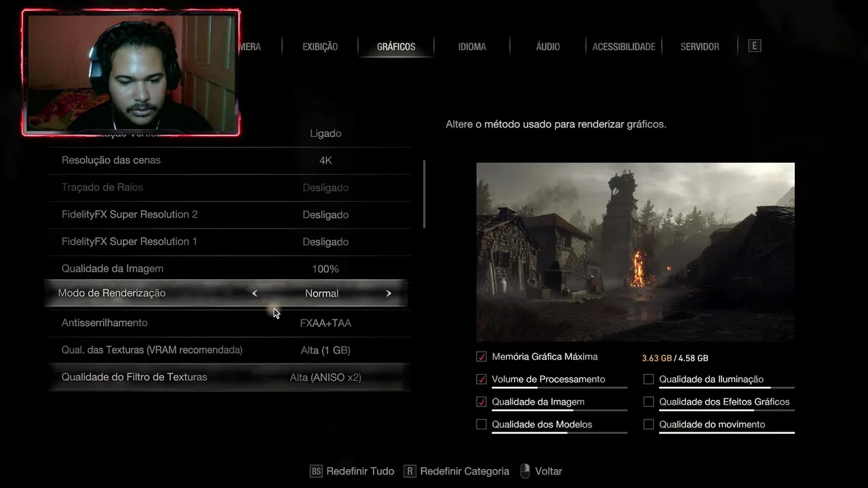Click the mouse icon beside Voltar

pyautogui.click(x=525, y=471)
